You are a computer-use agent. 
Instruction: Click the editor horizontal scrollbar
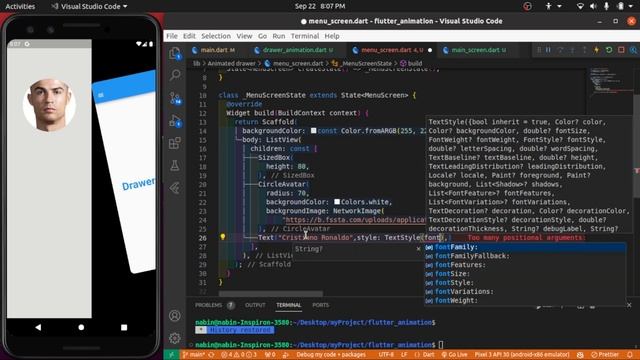pyautogui.click(x=271, y=293)
